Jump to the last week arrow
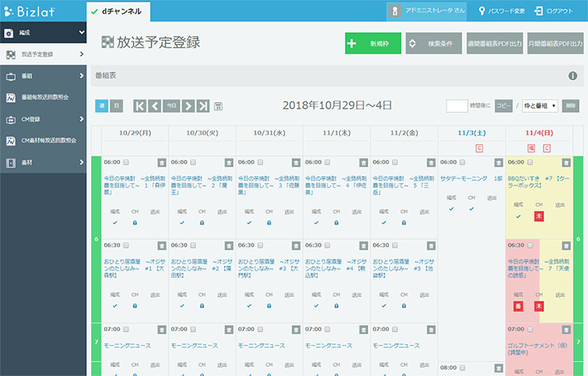 (x=204, y=106)
